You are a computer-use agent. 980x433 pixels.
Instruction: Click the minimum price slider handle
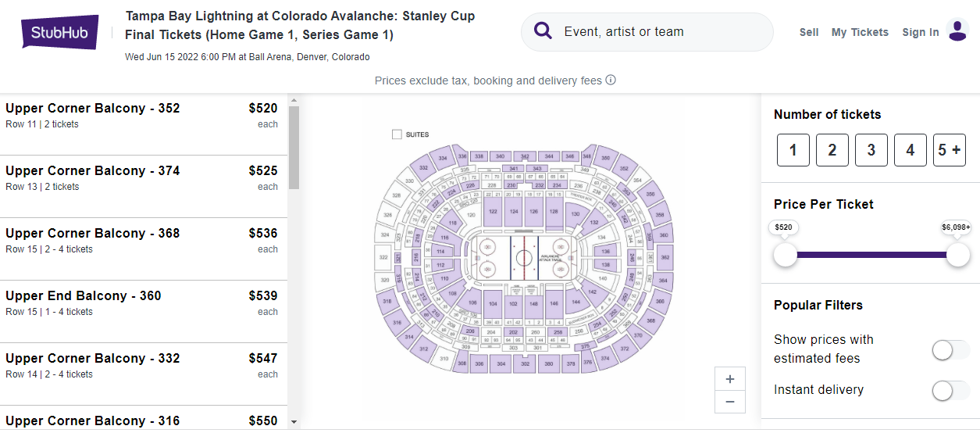(x=785, y=254)
